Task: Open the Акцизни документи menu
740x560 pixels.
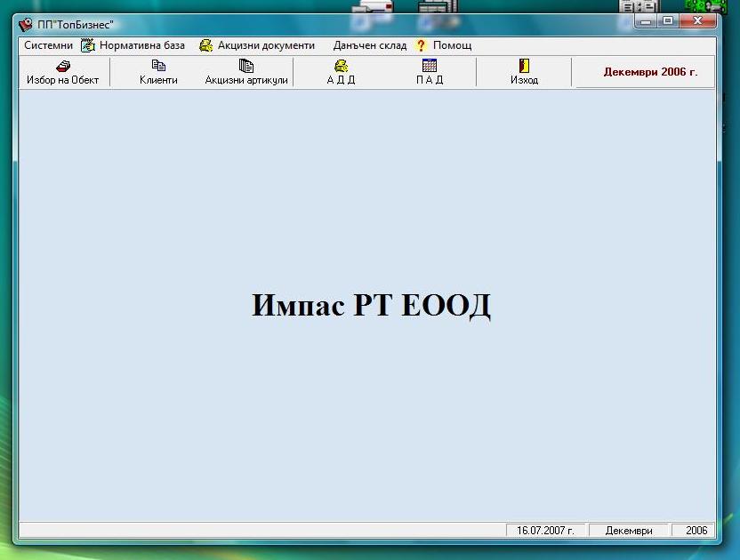Action: point(266,45)
